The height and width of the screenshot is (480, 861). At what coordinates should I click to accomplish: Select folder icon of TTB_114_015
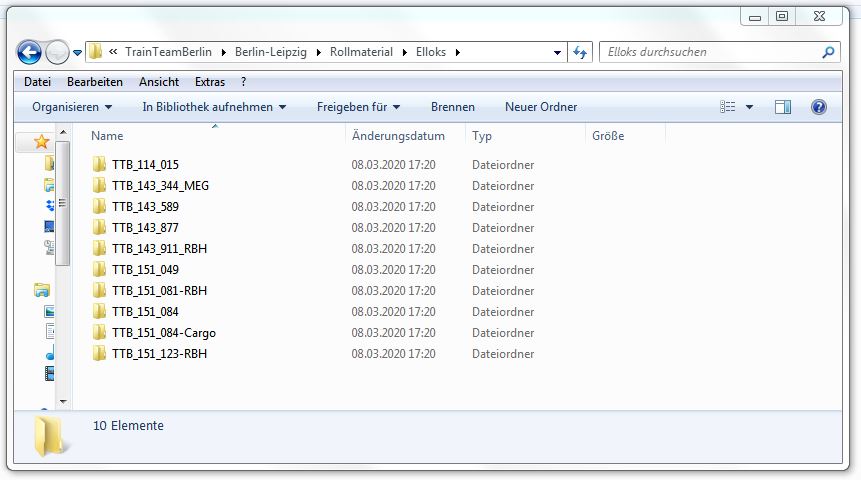99,164
